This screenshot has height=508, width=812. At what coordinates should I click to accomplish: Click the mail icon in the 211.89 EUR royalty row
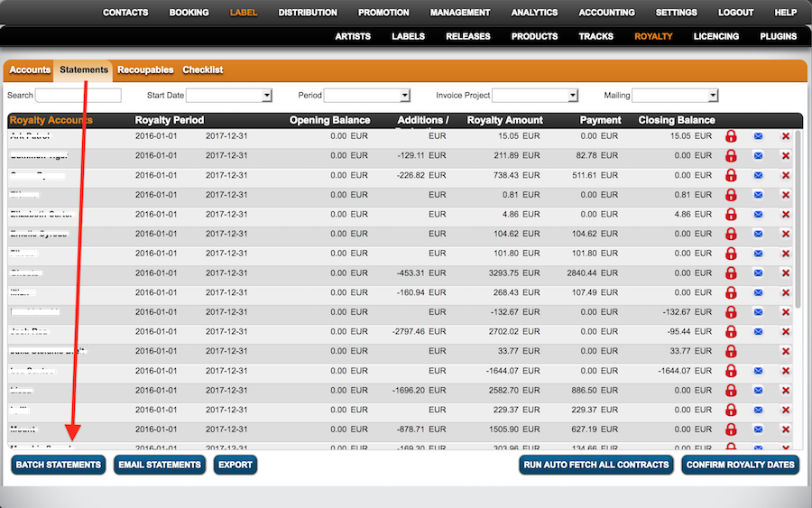tap(758, 156)
